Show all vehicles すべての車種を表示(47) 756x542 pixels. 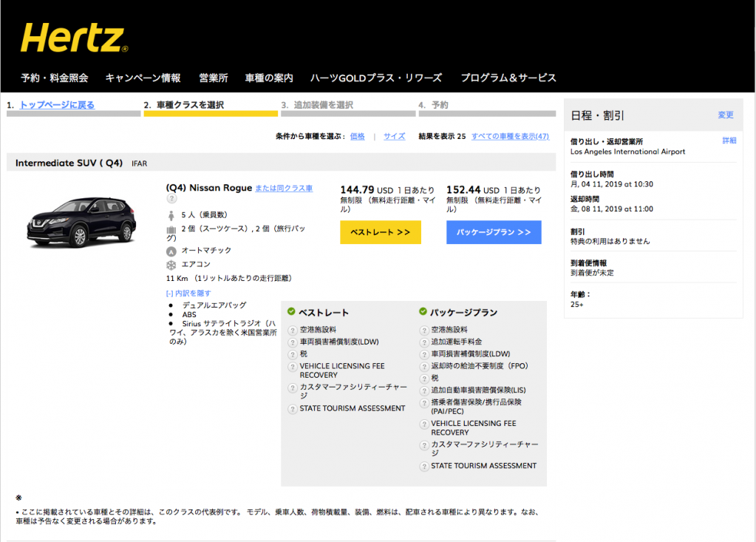click(x=510, y=137)
